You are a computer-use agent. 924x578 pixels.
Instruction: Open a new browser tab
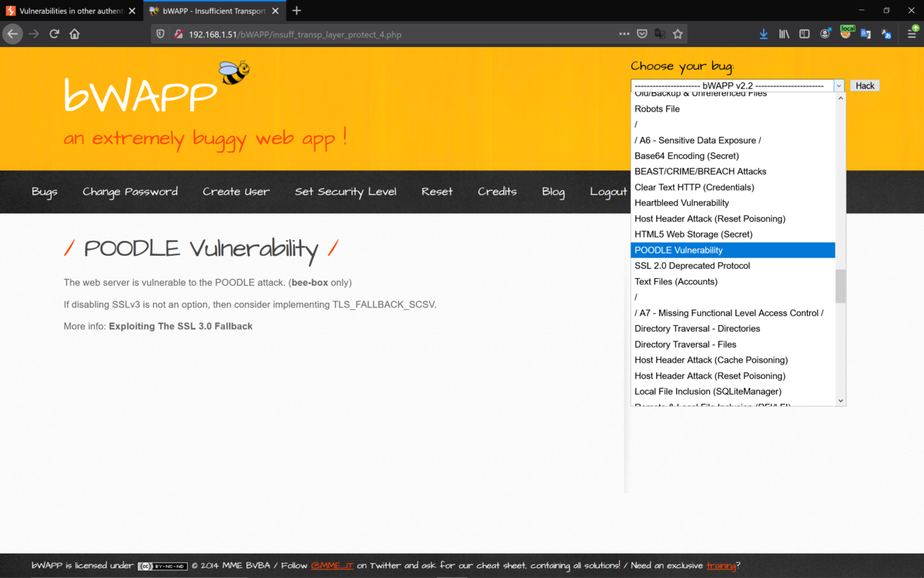click(296, 11)
